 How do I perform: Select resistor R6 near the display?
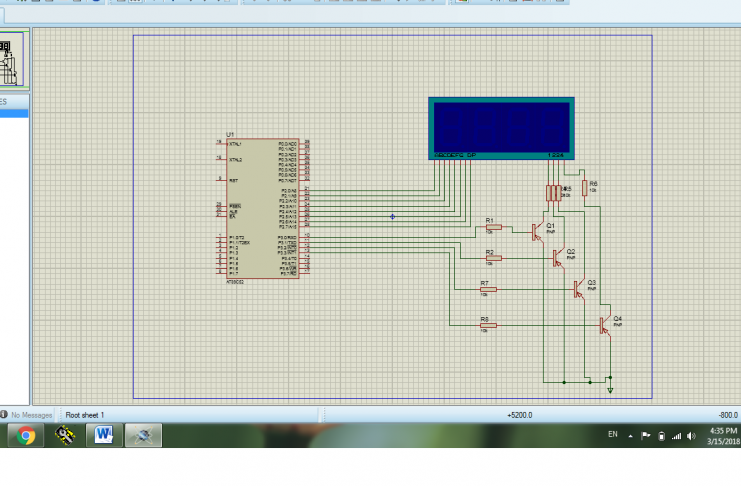pos(585,188)
